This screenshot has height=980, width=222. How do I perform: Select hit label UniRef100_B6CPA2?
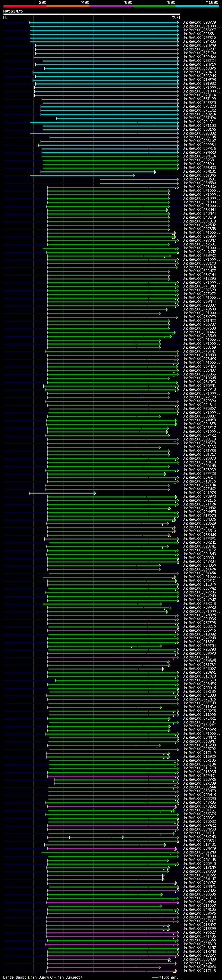click(x=199, y=589)
